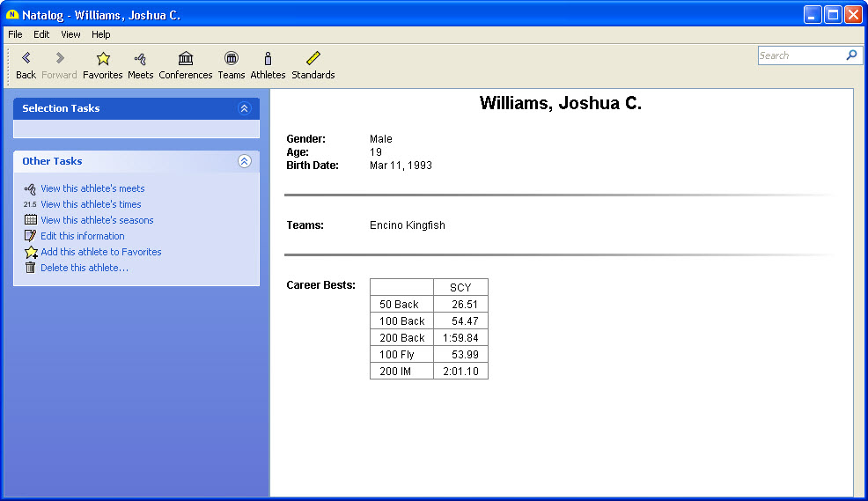868x501 pixels.
Task: Click the Back arrow toolbar icon
Action: click(x=26, y=59)
